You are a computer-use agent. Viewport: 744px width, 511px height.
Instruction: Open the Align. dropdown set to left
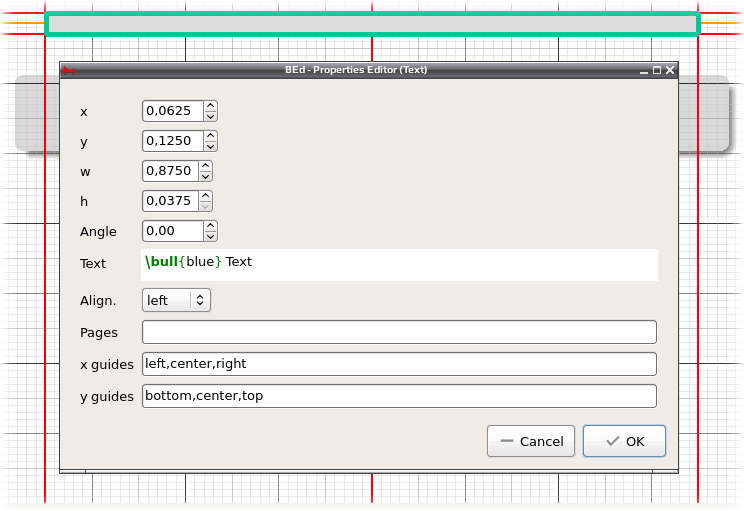click(176, 300)
